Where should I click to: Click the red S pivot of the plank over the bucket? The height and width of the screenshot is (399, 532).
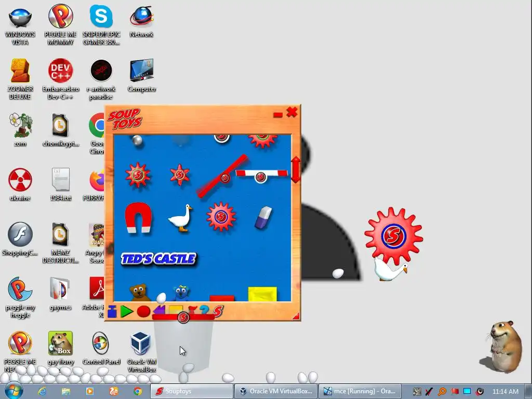point(183,317)
